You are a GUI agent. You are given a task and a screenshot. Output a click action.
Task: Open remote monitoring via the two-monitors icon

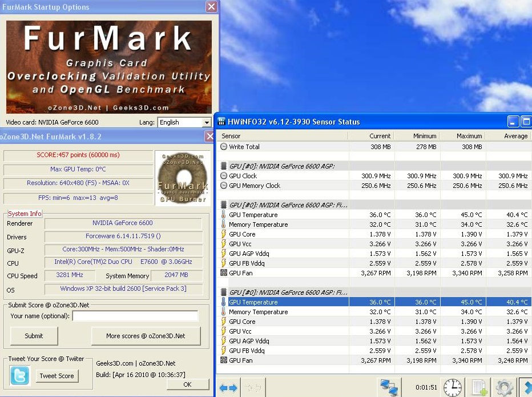click(x=389, y=387)
